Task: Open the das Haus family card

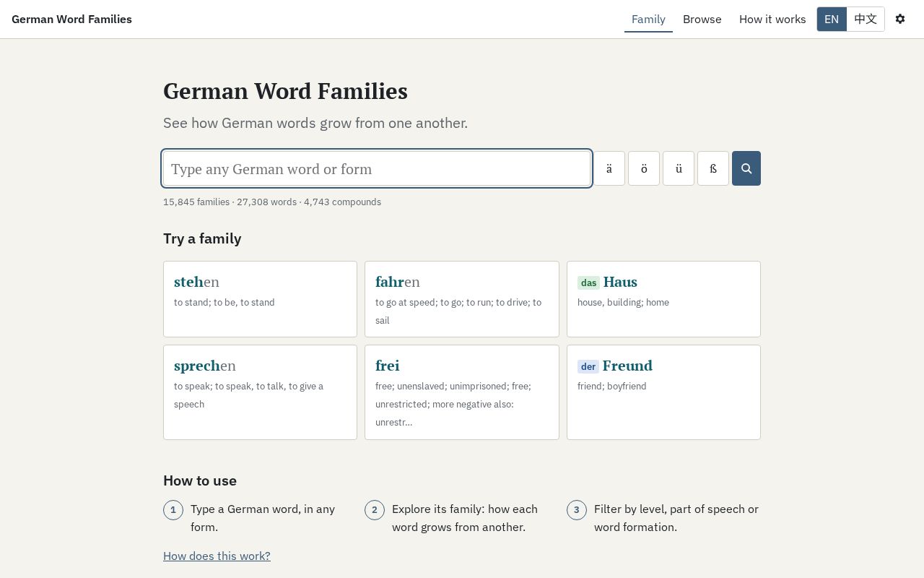Action: coord(663,299)
